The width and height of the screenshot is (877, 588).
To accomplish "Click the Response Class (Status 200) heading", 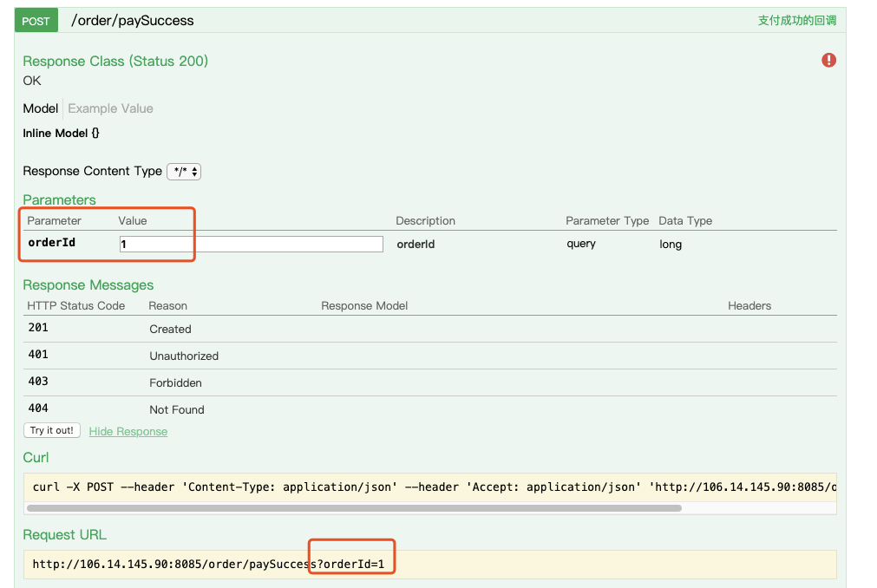I will pos(115,61).
